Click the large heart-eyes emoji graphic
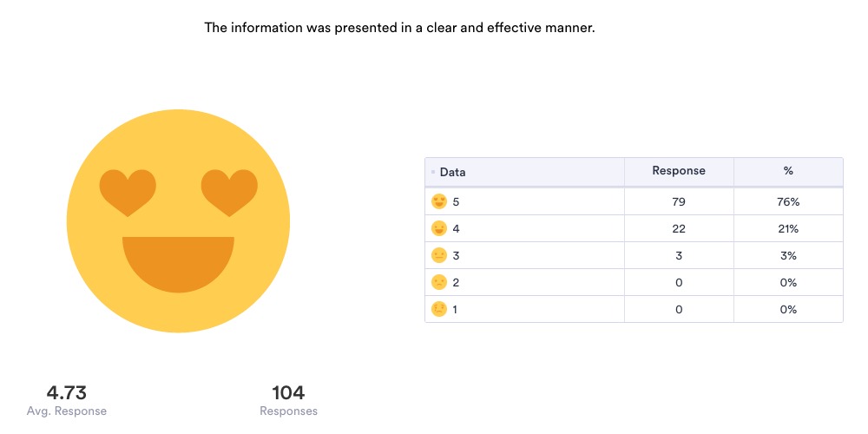The image size is (868, 434). pyautogui.click(x=178, y=220)
